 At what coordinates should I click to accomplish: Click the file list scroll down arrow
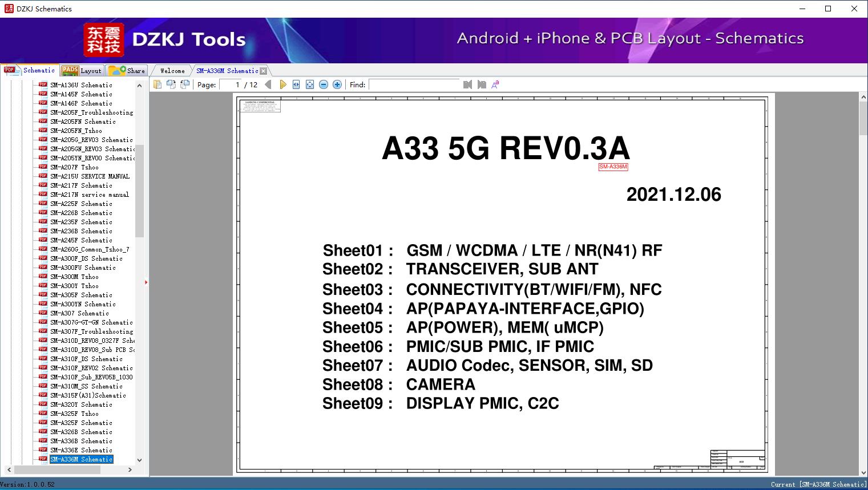coord(139,460)
